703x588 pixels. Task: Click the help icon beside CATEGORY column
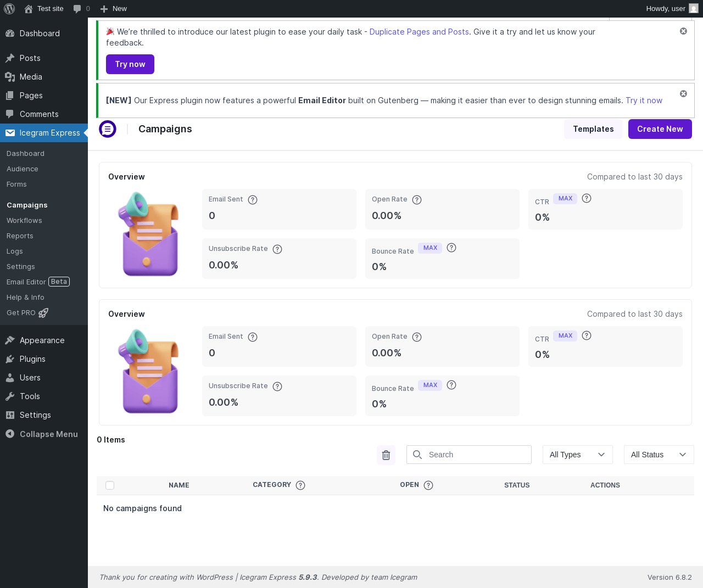click(300, 485)
